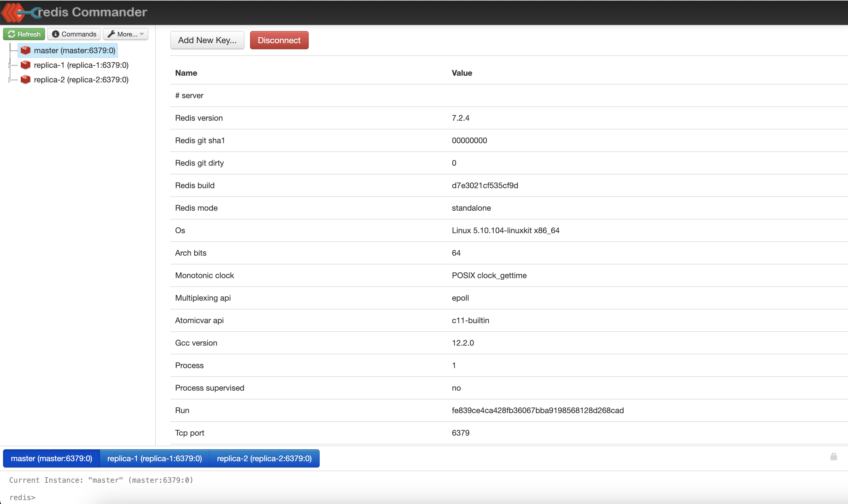The width and height of the screenshot is (848, 504).
Task: Switch to master (master:6379:0) console tab
Action: coord(52,458)
